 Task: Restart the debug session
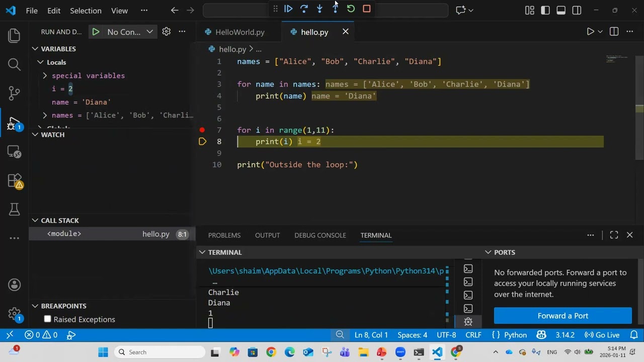point(351,9)
